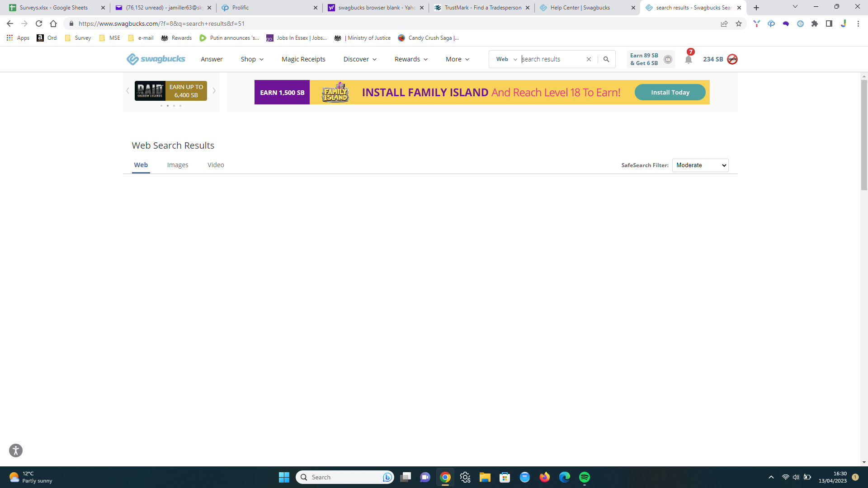Click the accessibility icon at bottom left
Image resolution: width=868 pixels, height=488 pixels.
(16, 450)
